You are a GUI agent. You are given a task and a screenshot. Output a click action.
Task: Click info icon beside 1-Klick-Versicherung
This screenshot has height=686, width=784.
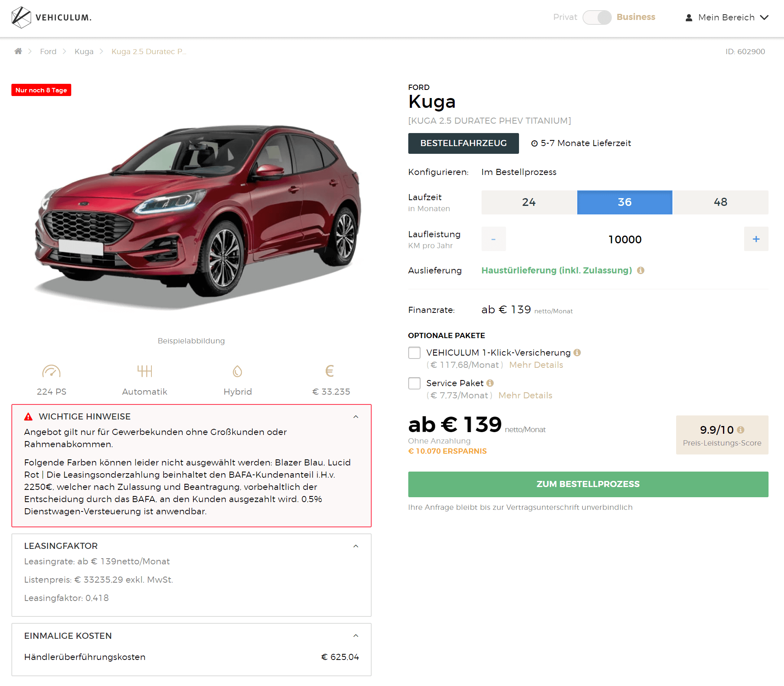click(x=577, y=353)
